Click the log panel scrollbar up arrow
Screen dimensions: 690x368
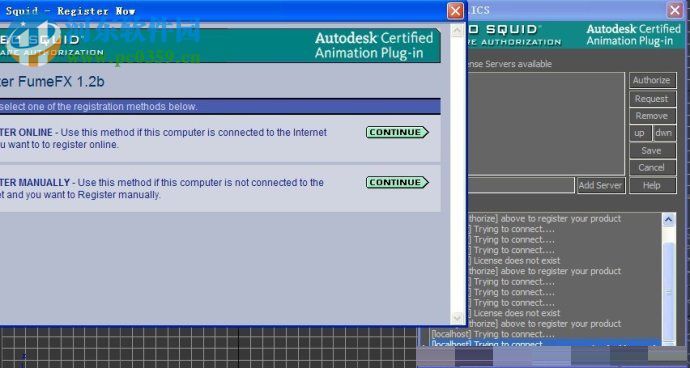[668, 220]
